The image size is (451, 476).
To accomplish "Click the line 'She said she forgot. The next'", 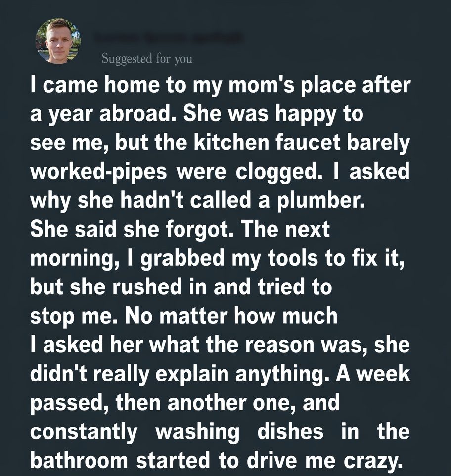I will pos(180,229).
